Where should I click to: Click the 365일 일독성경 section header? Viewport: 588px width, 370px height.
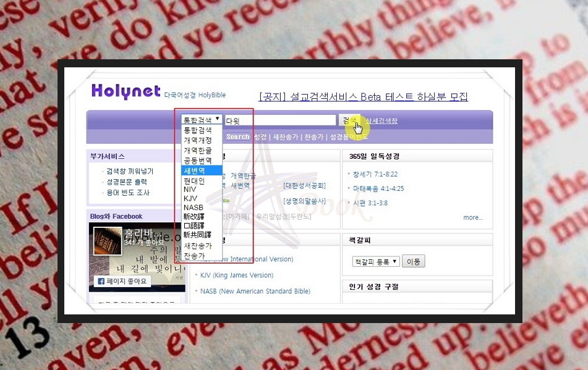point(374,156)
